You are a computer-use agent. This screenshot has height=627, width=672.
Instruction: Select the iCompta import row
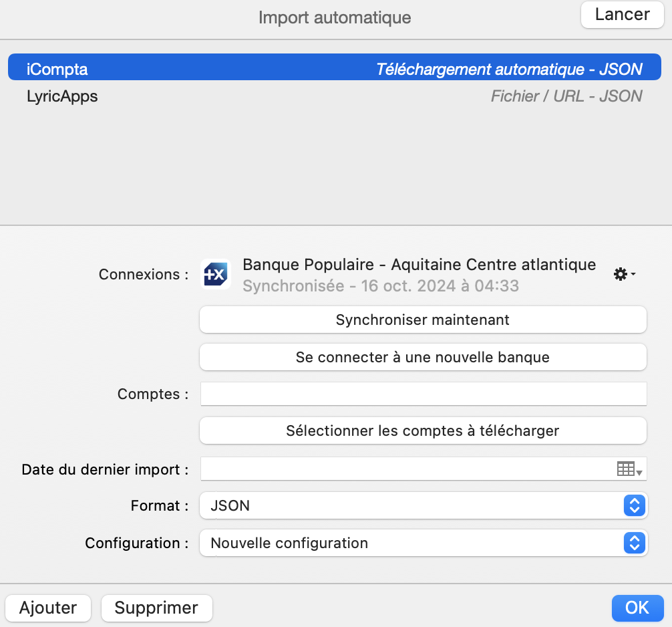(x=334, y=67)
